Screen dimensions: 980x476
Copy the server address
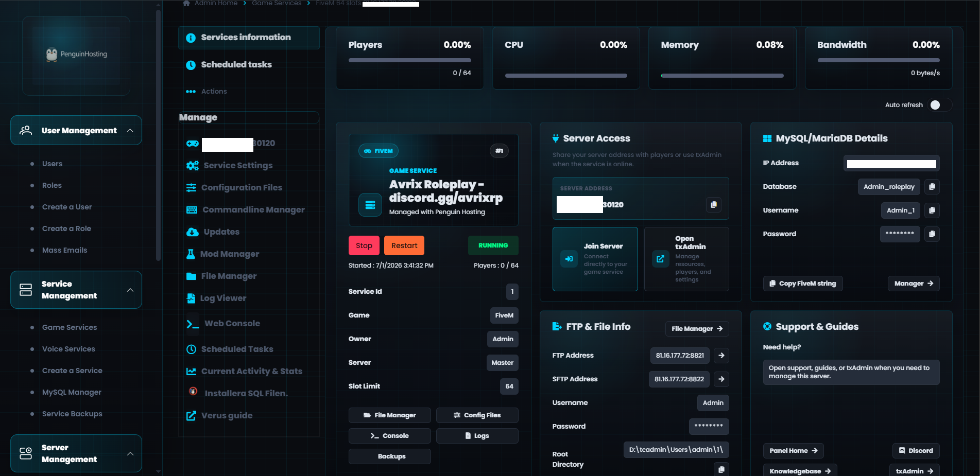pyautogui.click(x=713, y=205)
